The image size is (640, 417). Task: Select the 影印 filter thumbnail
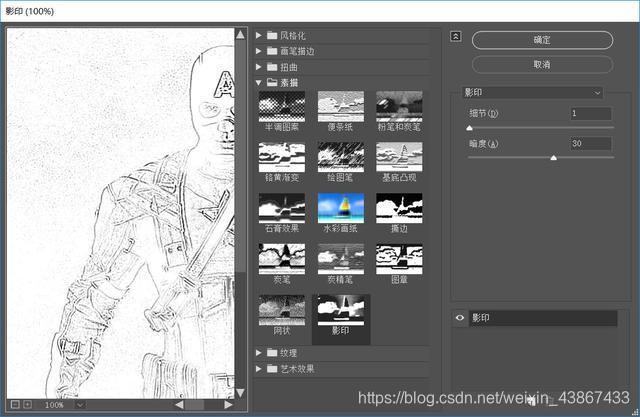pyautogui.click(x=341, y=311)
